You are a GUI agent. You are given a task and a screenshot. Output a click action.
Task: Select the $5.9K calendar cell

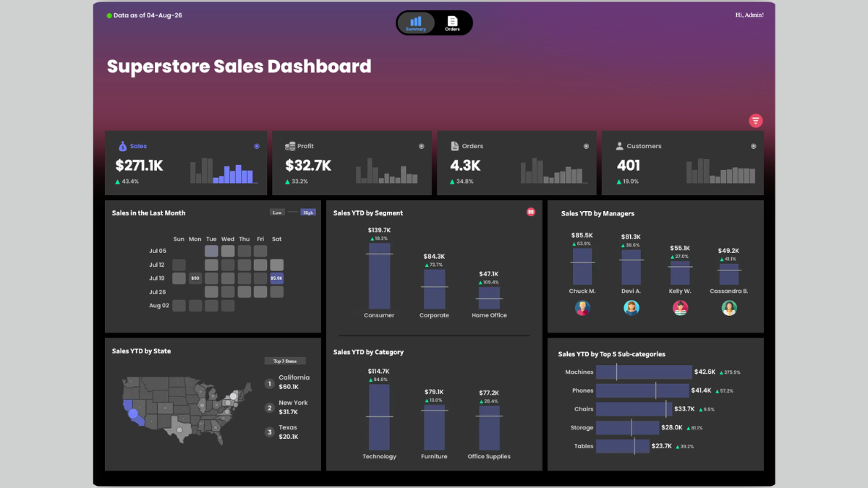(x=276, y=278)
